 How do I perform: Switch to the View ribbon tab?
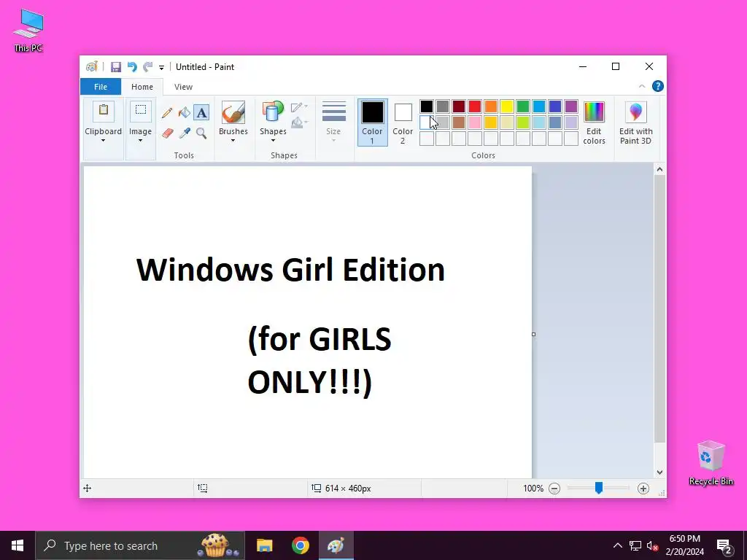point(183,87)
